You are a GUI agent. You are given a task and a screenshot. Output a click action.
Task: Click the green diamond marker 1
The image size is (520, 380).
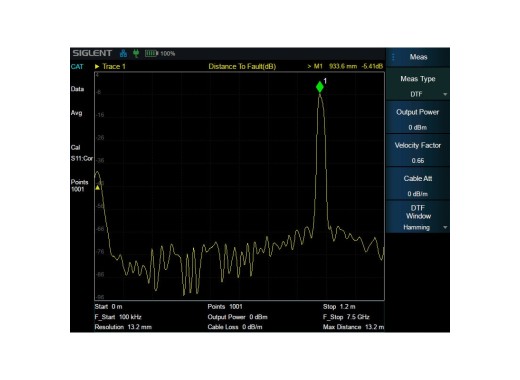[x=320, y=87]
